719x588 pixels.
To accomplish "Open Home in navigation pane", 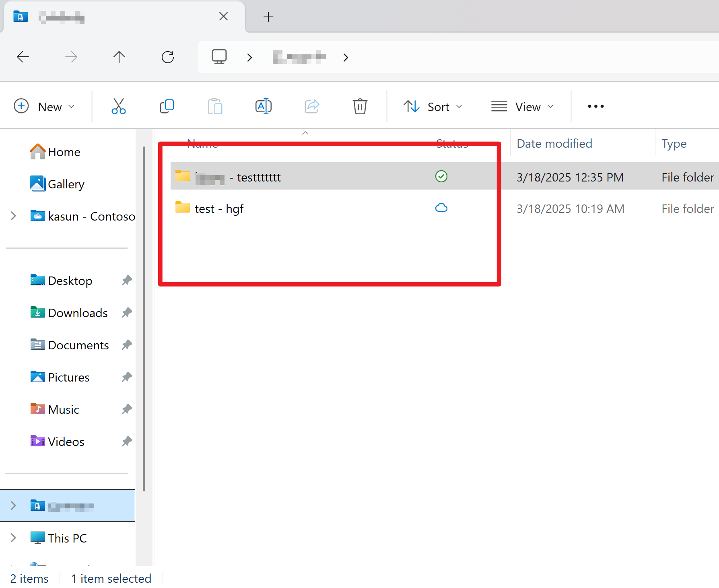I will [55, 152].
